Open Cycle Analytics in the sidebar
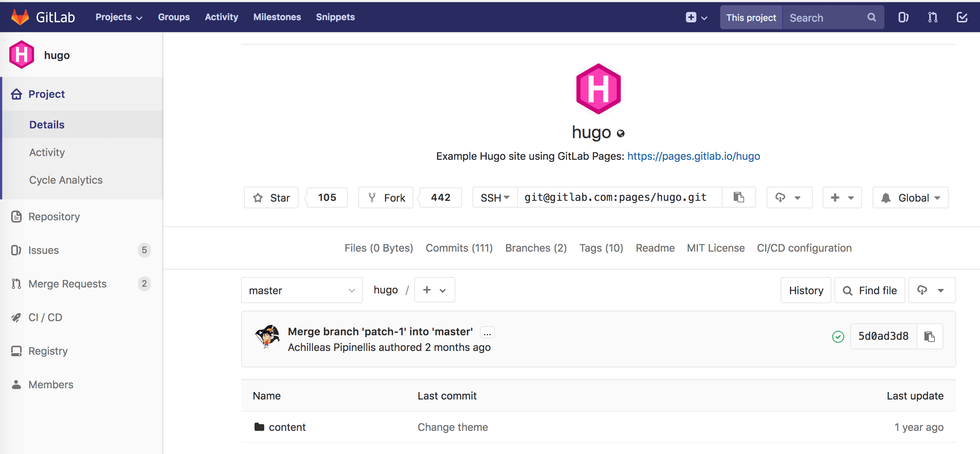This screenshot has height=454, width=980. tap(66, 180)
